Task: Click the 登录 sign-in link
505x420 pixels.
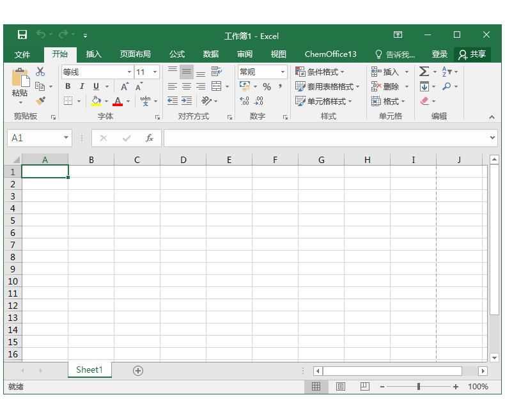Action: pyautogui.click(x=440, y=54)
